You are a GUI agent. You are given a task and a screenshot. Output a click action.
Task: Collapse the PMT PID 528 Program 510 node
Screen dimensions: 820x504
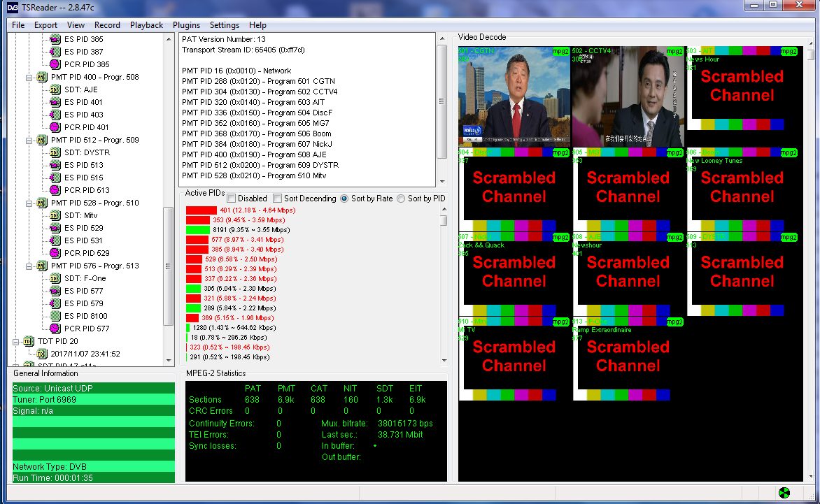coord(30,203)
